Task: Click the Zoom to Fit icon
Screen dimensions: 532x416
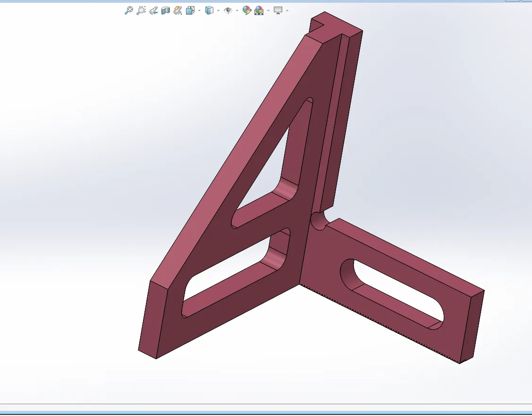Action: click(x=128, y=10)
